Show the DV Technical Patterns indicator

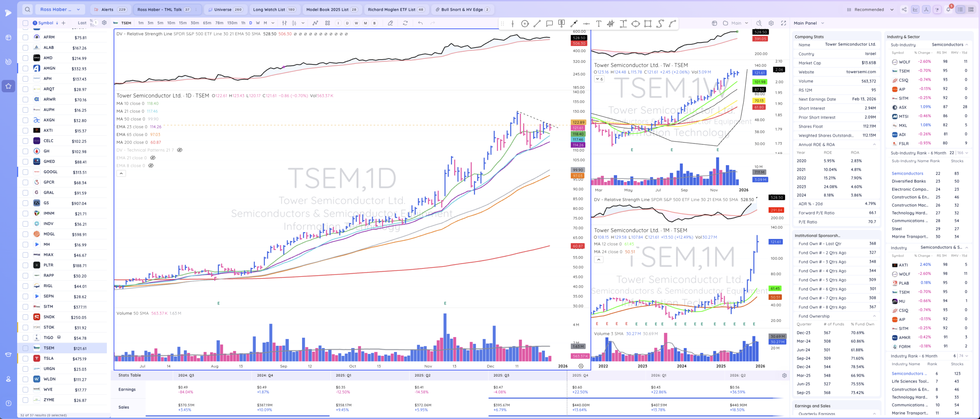click(x=180, y=150)
